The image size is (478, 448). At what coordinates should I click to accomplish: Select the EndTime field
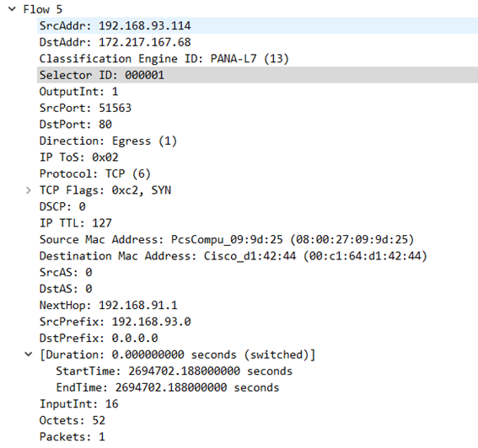[266, 387]
